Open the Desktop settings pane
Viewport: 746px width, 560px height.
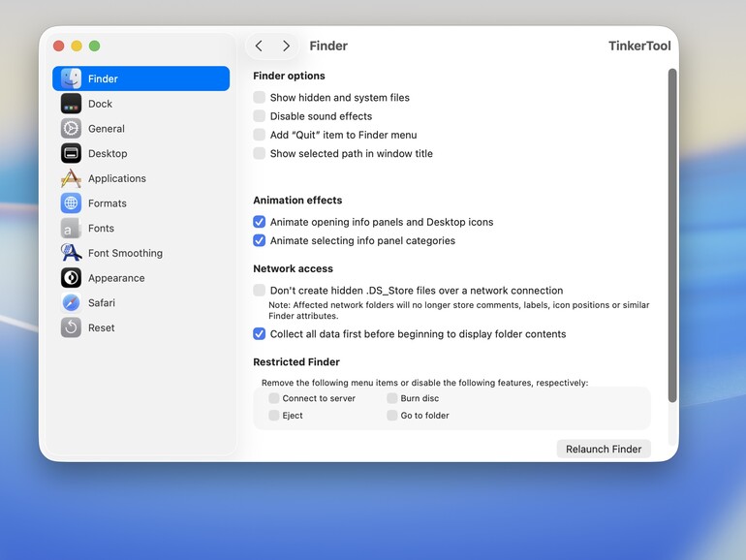140,153
